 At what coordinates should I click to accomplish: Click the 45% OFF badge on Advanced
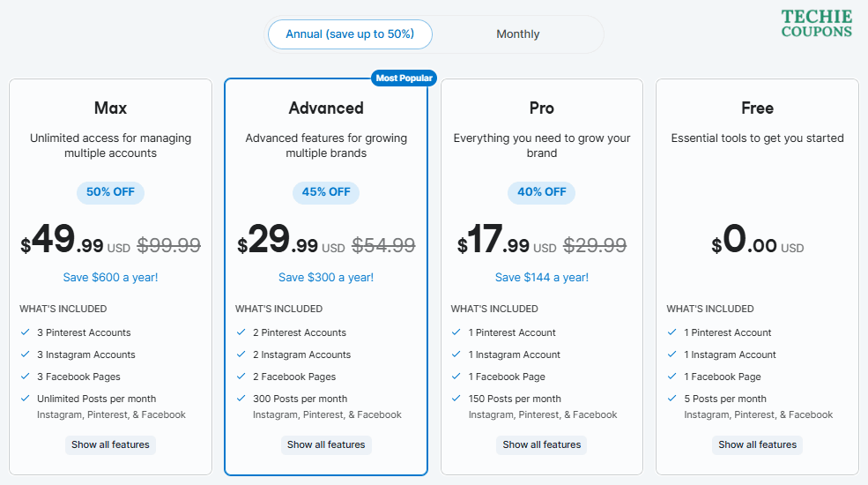[326, 192]
